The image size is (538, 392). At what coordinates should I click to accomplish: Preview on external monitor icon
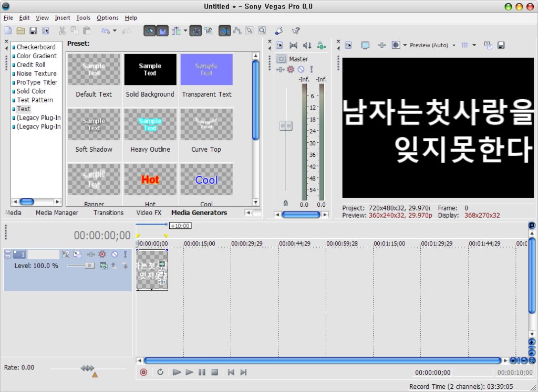pos(365,45)
